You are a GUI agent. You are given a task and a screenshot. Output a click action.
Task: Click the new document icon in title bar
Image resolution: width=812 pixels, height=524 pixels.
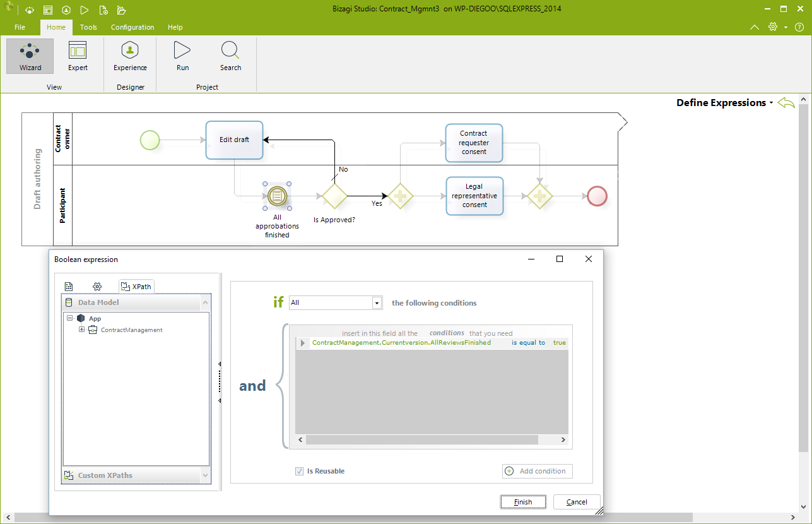point(103,10)
